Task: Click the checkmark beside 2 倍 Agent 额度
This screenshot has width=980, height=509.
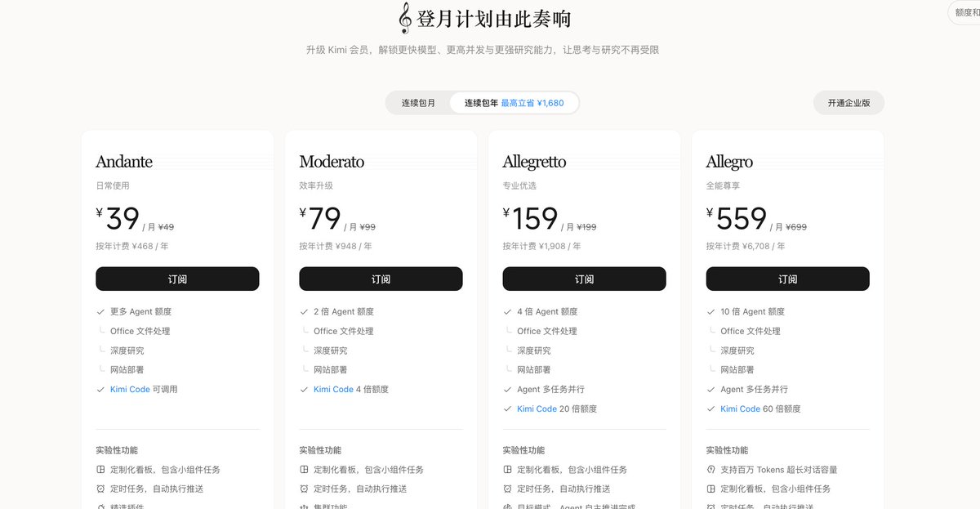Action: click(x=304, y=311)
